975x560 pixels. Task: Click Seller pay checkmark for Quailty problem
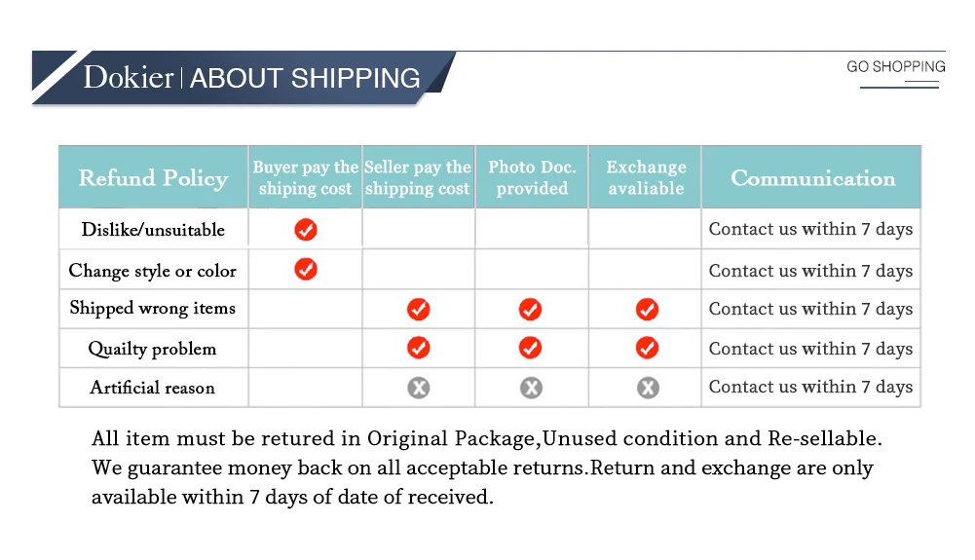(419, 348)
